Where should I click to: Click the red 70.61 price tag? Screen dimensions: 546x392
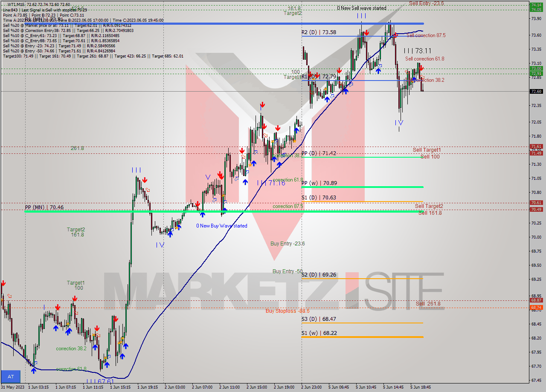tap(536, 203)
